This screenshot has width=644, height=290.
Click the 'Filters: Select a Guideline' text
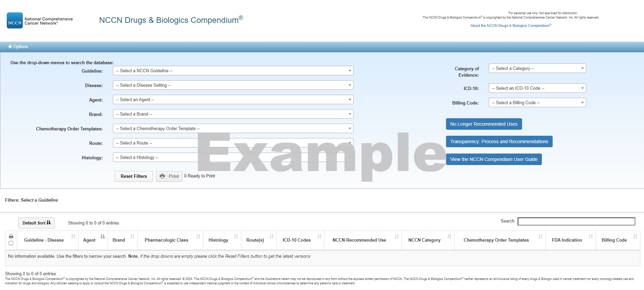(31, 200)
